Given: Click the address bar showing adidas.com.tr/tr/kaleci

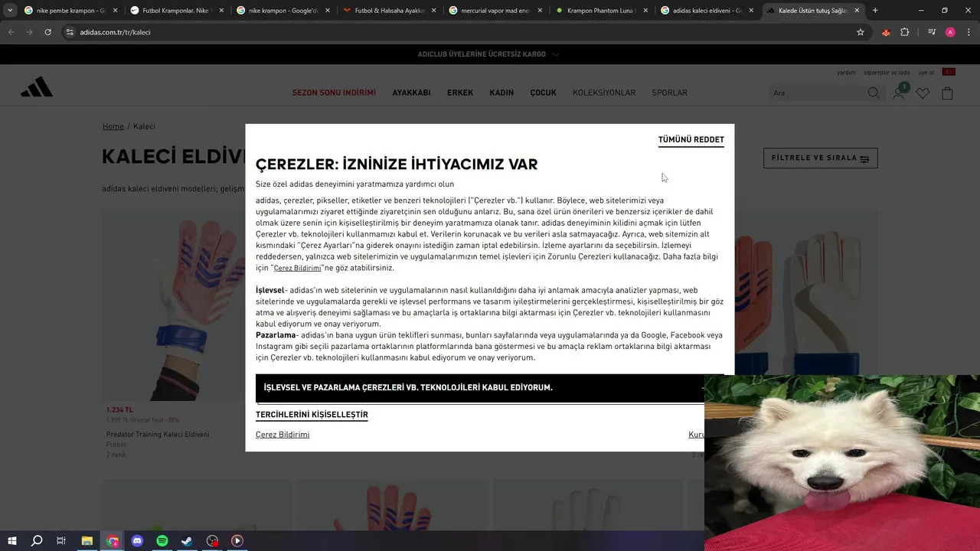Looking at the screenshot, I should 459,32.
